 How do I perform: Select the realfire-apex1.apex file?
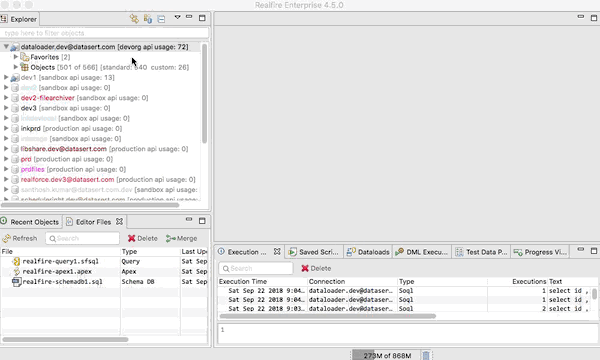click(x=57, y=271)
